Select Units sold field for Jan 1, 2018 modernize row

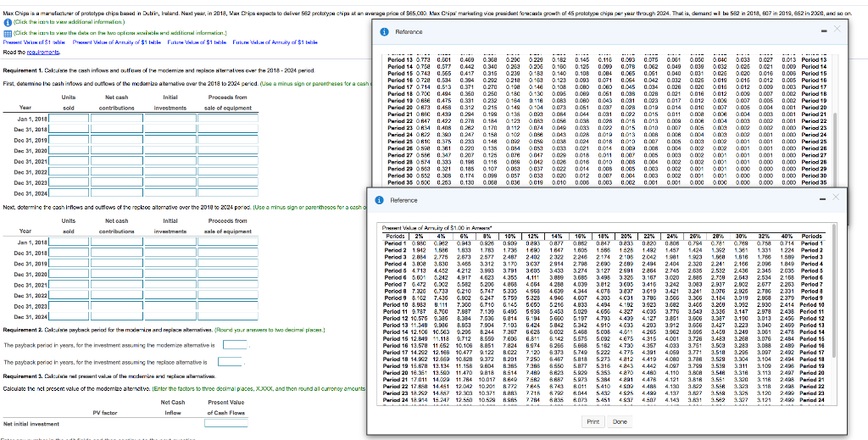tap(70, 119)
